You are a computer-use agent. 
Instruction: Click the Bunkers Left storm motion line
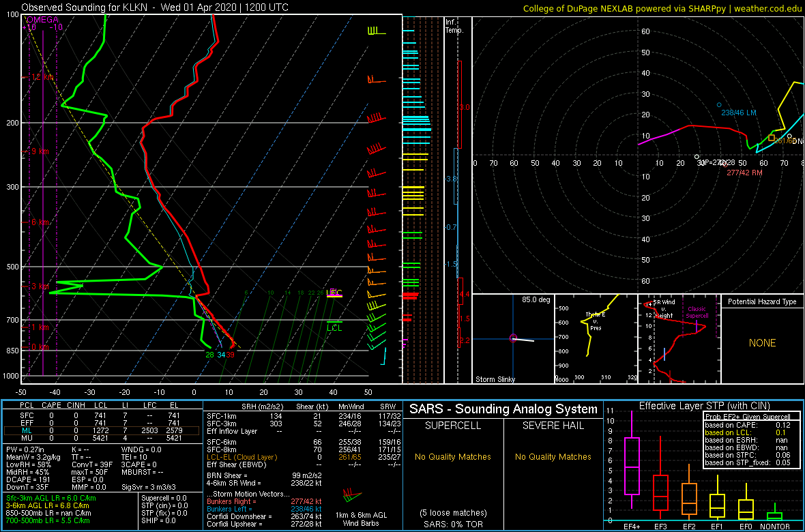(x=264, y=508)
